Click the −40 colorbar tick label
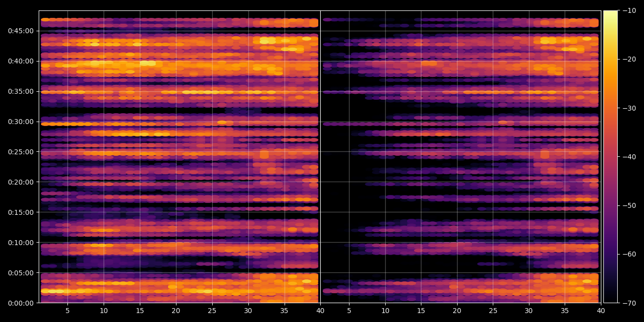This screenshot has height=322, width=644. point(629,157)
